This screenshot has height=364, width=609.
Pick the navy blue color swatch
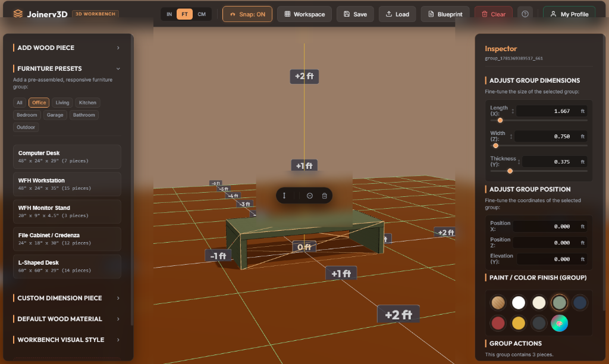580,303
